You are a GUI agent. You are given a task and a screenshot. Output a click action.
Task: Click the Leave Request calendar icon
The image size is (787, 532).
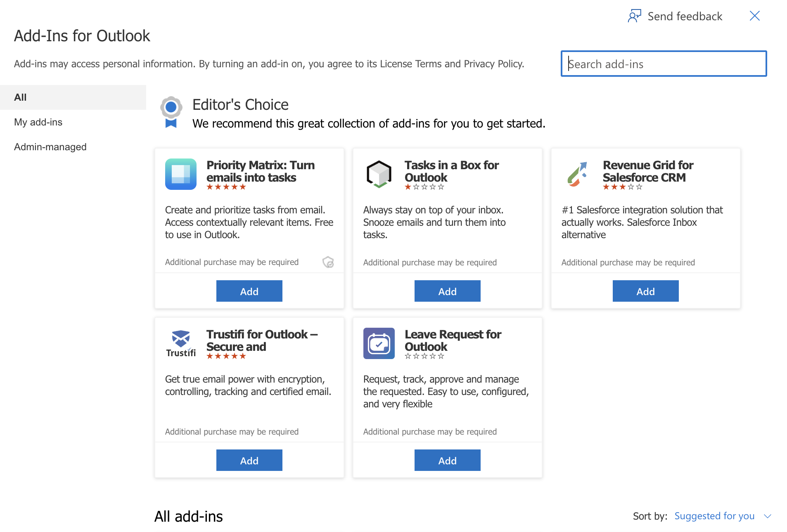click(x=379, y=343)
